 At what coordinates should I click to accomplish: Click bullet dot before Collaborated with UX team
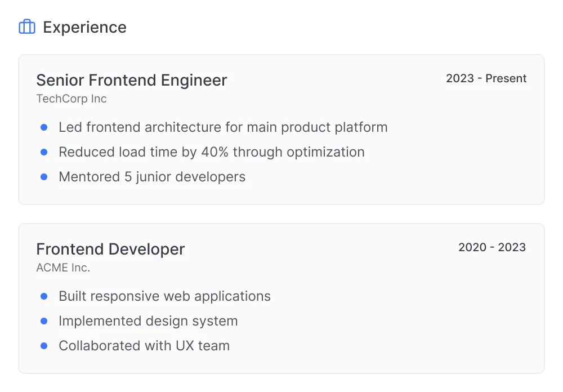(x=44, y=346)
